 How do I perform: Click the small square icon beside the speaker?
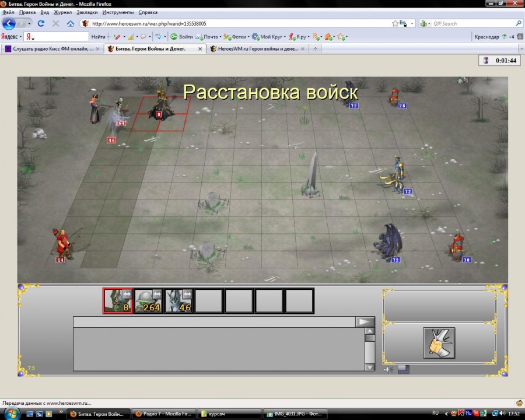click(404, 369)
